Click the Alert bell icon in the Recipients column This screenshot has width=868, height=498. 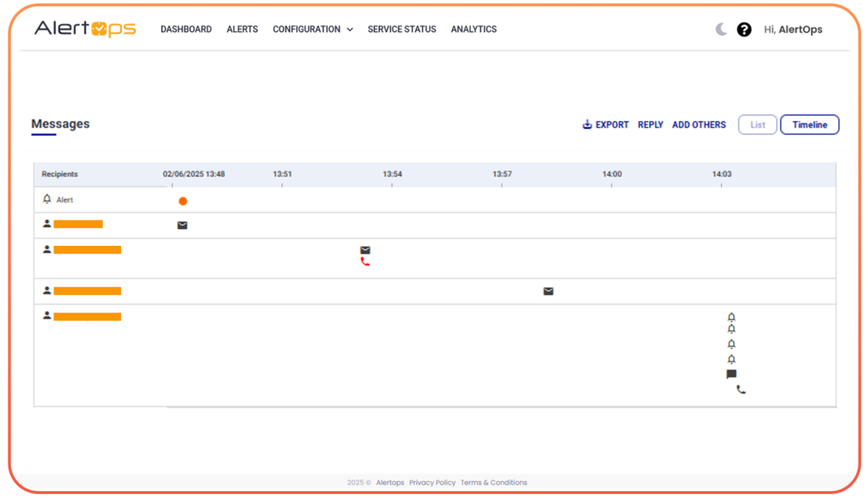[47, 199]
